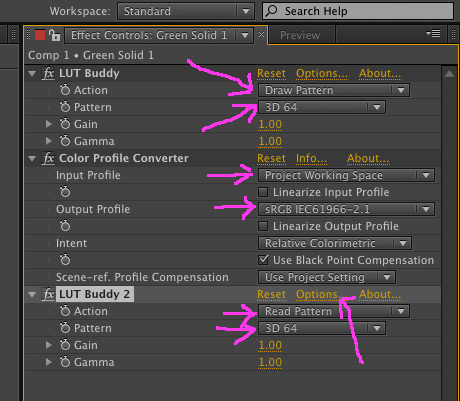Viewport: 460px width, 401px height.
Task: Click LUT Buddy 2 Gain value 1.00
Action: click(270, 345)
